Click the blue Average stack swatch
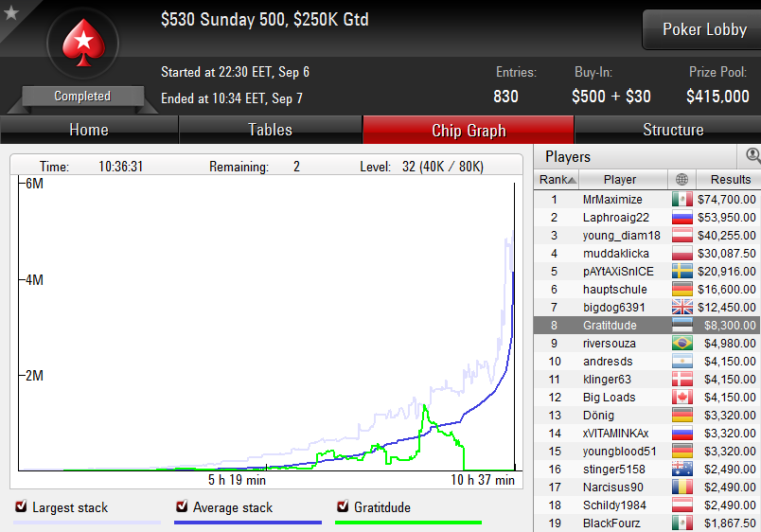The width and height of the screenshot is (761, 532). [248, 523]
